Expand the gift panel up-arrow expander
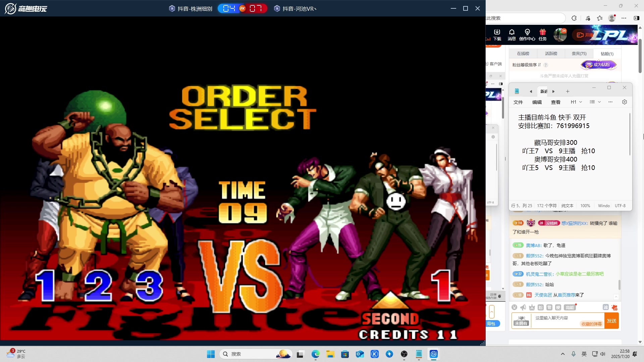This screenshot has height=362, width=644. (x=492, y=312)
